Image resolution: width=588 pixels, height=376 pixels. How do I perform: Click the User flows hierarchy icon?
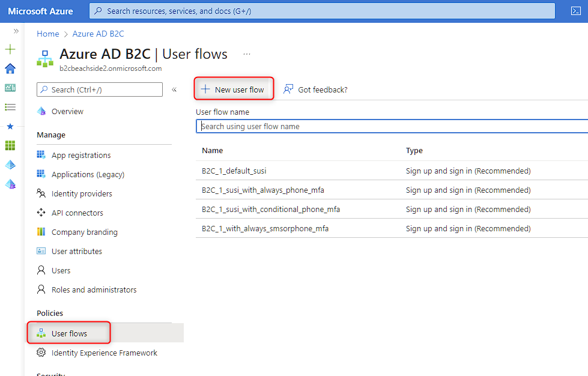(x=41, y=333)
